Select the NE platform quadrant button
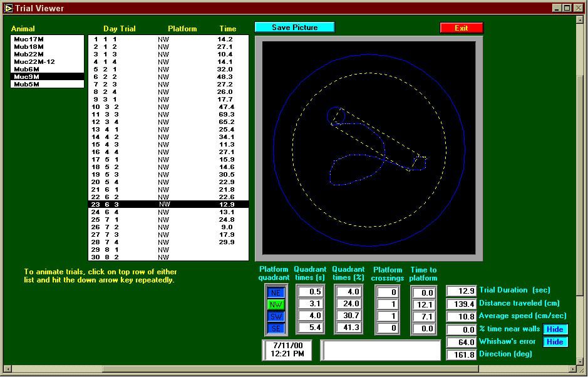The width and height of the screenshot is (588, 377). click(x=276, y=292)
